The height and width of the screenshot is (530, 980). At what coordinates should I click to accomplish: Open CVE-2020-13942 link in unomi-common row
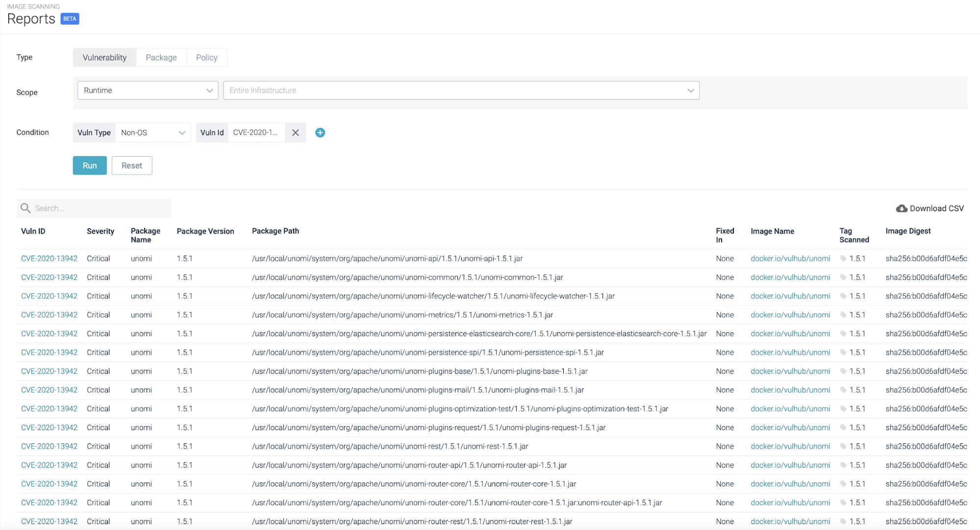coord(49,277)
